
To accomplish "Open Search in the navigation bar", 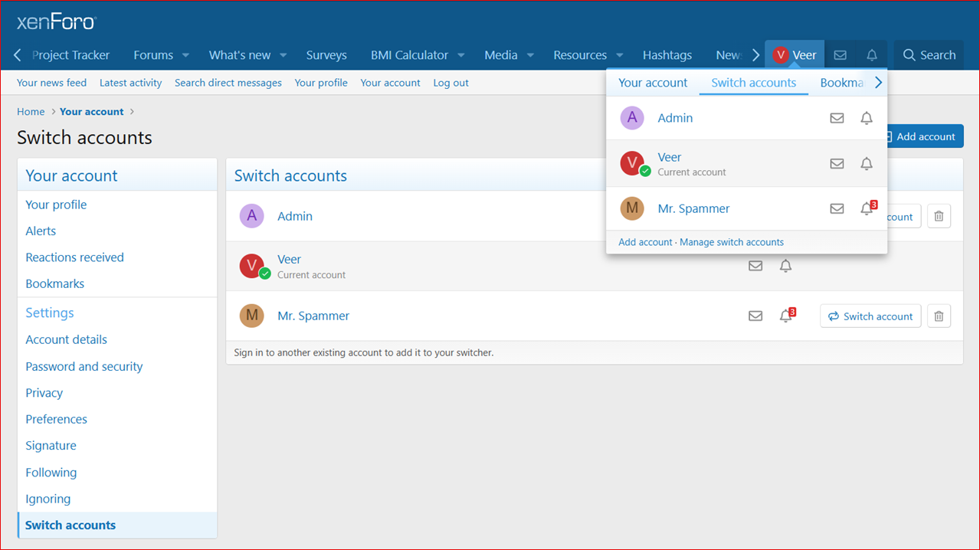I will (929, 55).
